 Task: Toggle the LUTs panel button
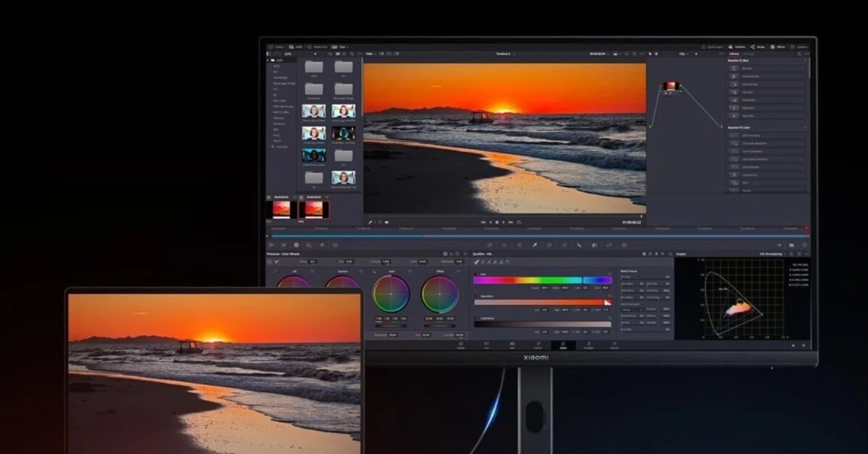click(296, 47)
